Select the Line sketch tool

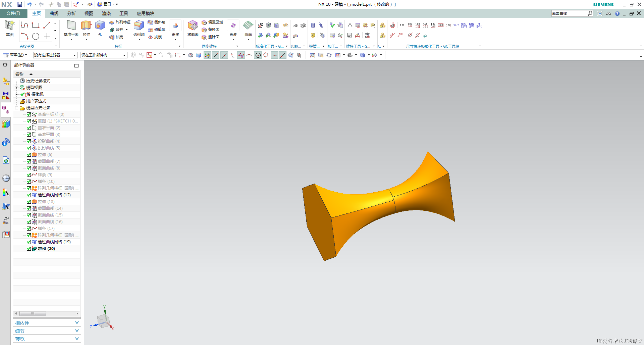47,25
